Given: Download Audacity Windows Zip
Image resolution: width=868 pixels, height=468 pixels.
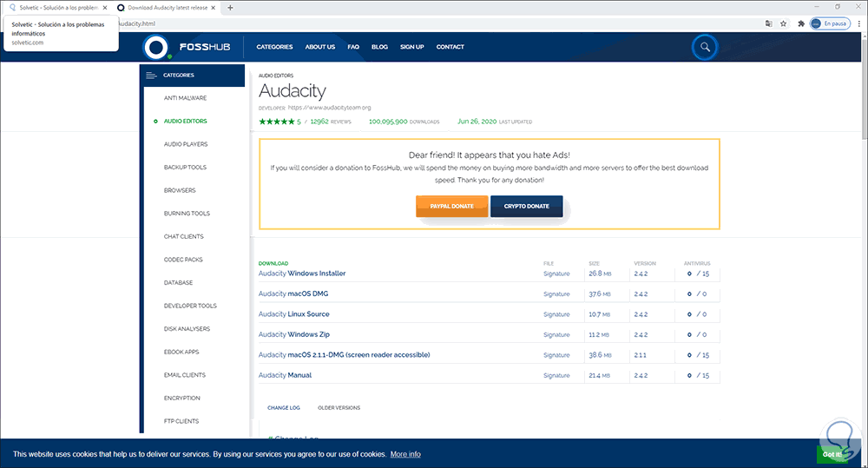Looking at the screenshot, I should [x=294, y=334].
